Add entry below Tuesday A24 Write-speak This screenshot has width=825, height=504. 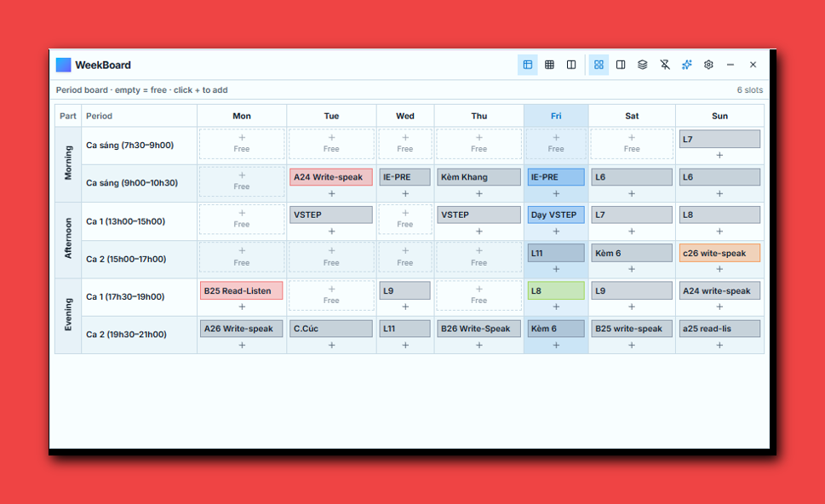331,193
